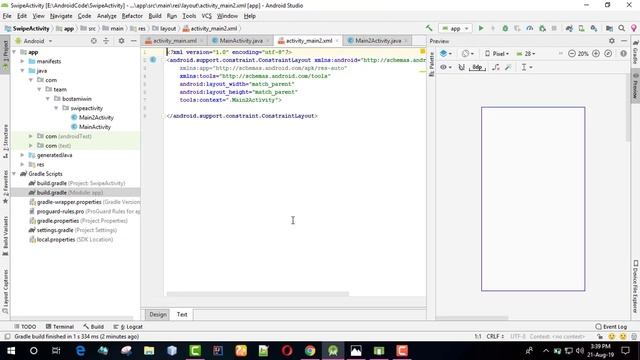Open Project Structure folder icon in toolbar
The height and width of the screenshot is (360, 640).
609,28
